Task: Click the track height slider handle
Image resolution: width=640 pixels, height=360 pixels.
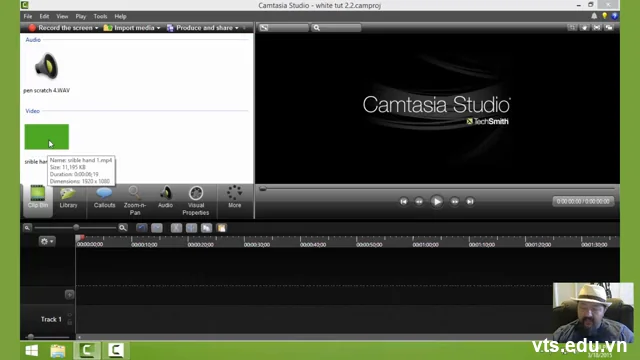Action: click(31, 337)
